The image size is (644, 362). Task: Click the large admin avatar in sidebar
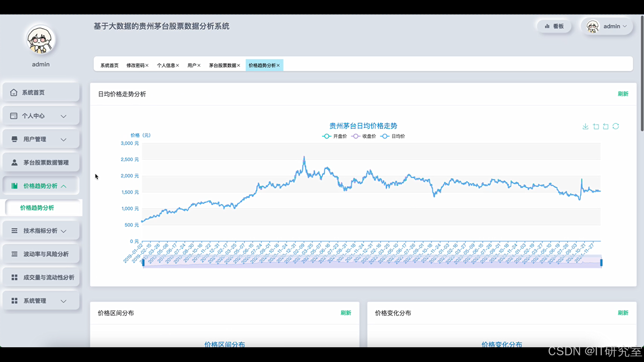point(41,40)
